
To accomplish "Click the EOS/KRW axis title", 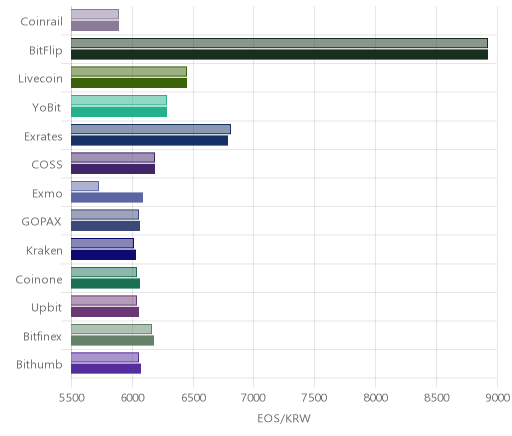I will pyautogui.click(x=284, y=419).
